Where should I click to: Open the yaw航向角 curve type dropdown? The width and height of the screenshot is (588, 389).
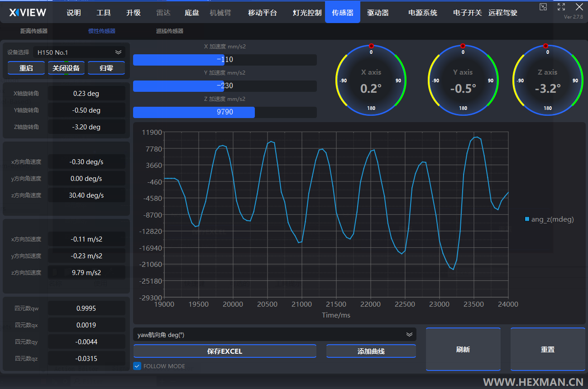pos(274,335)
